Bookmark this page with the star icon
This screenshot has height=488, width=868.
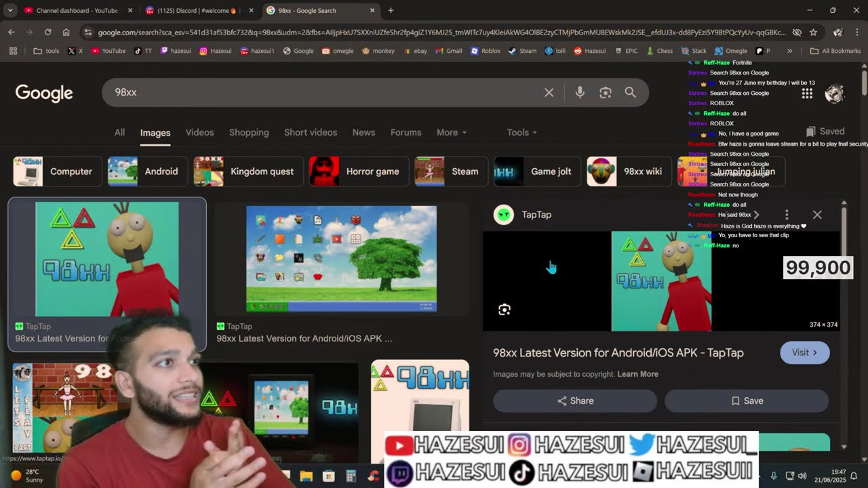pyautogui.click(x=813, y=32)
